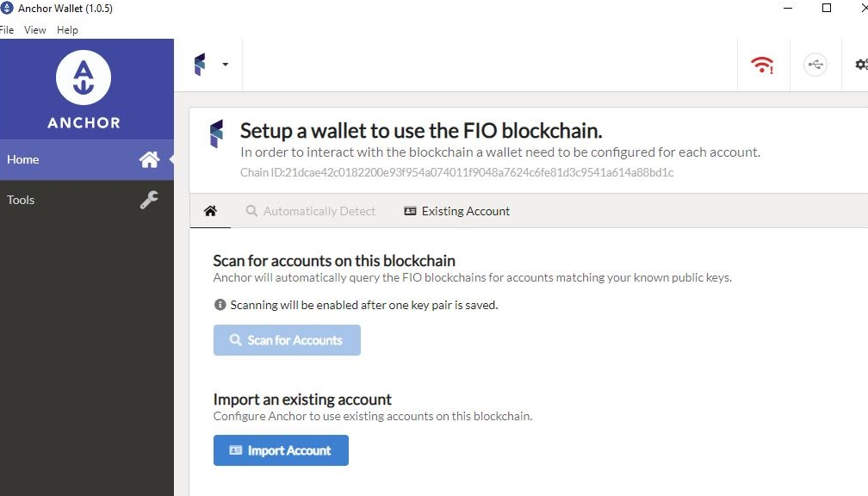Click the Scan for Accounts button
This screenshot has width=868, height=496.
pos(287,340)
